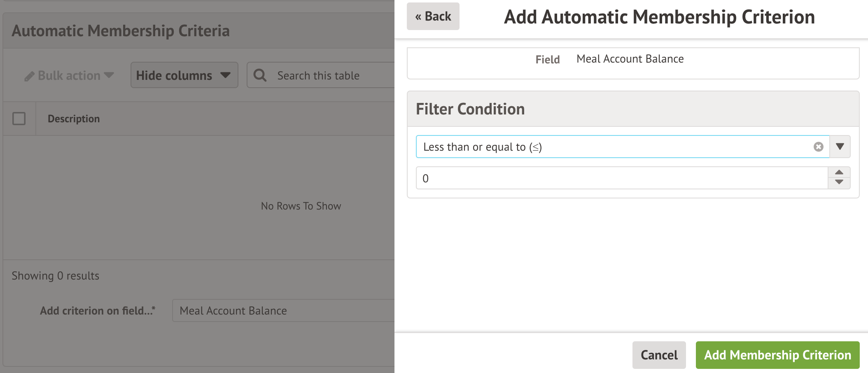Click the Add criterion on field input
Screen dimensions: 868x373
[x=284, y=311]
